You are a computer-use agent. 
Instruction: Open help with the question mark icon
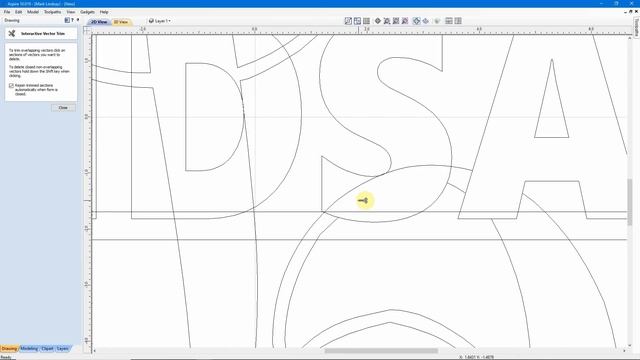tap(73, 20)
